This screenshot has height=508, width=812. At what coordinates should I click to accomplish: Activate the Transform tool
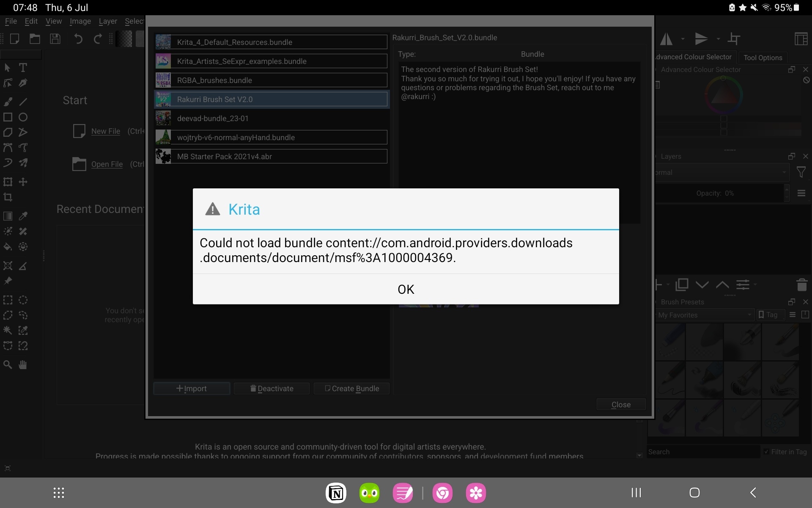[8, 182]
